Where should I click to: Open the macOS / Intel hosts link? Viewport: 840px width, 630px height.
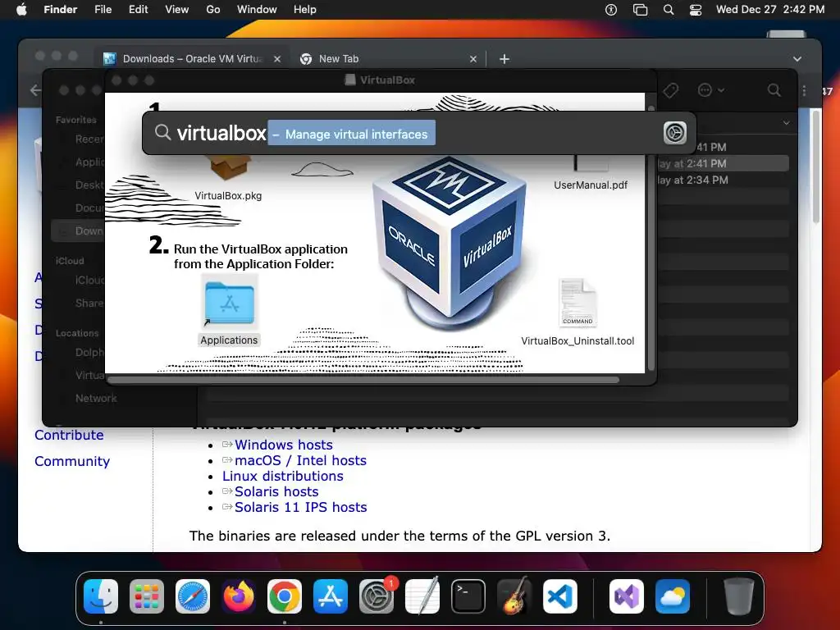[x=300, y=460]
